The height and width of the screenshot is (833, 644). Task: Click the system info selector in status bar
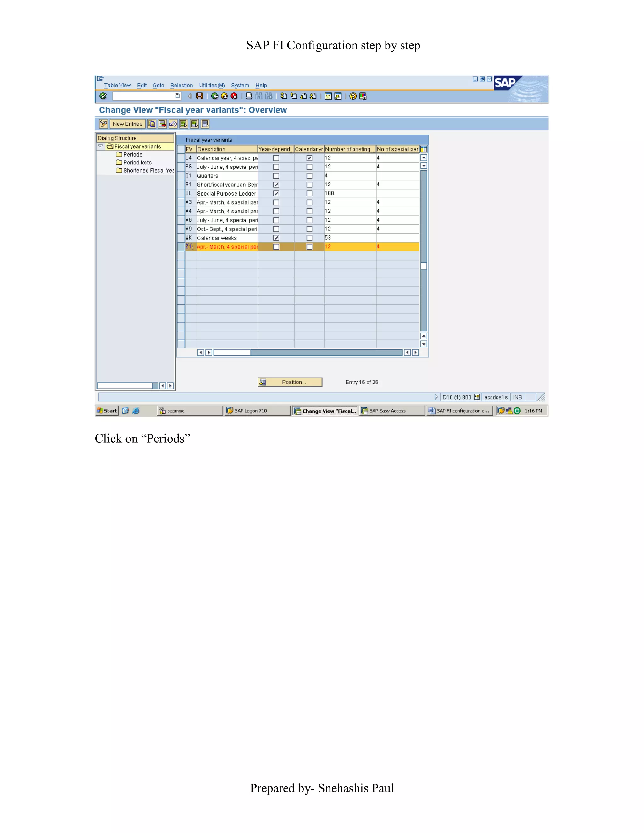(476, 397)
